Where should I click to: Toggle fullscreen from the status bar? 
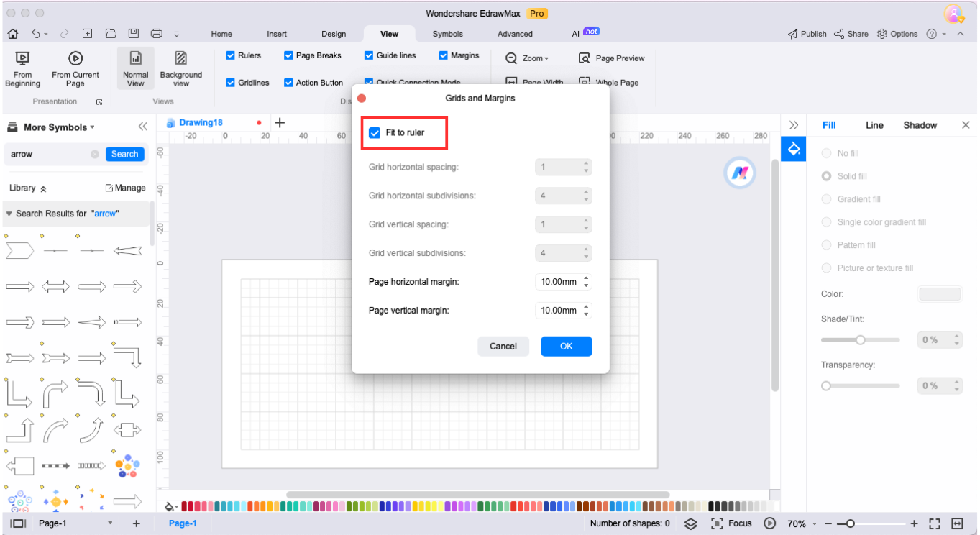pyautogui.click(x=935, y=523)
